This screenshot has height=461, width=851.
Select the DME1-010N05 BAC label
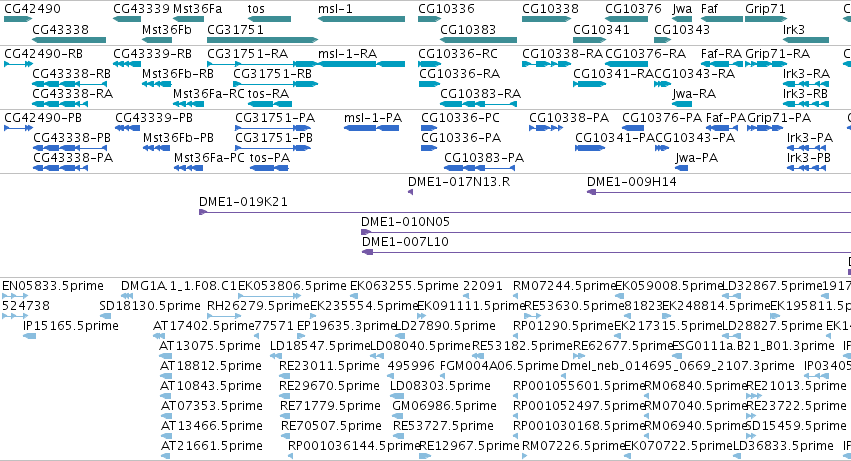(405, 222)
